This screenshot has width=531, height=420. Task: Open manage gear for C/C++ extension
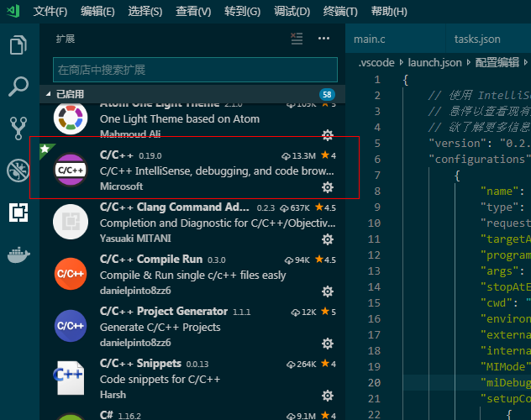pyautogui.click(x=328, y=187)
